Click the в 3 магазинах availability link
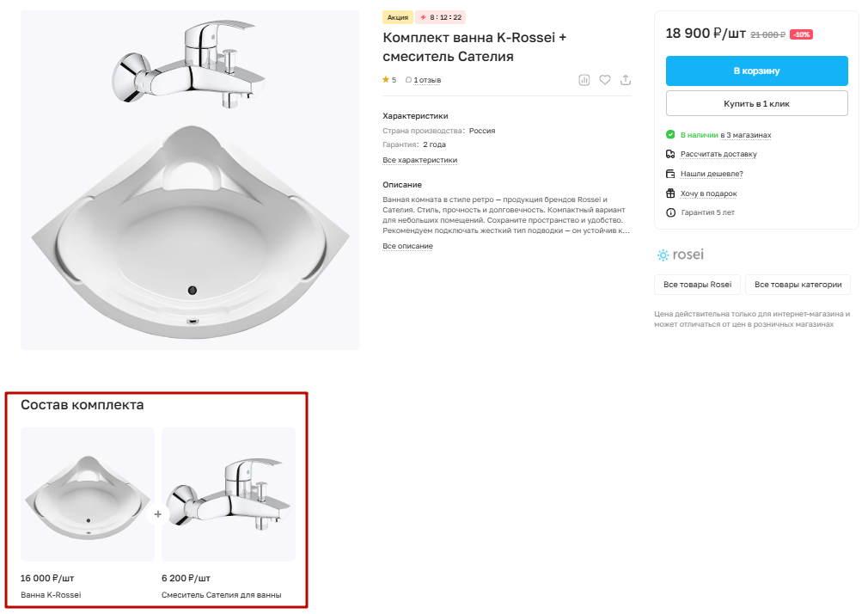 746,135
